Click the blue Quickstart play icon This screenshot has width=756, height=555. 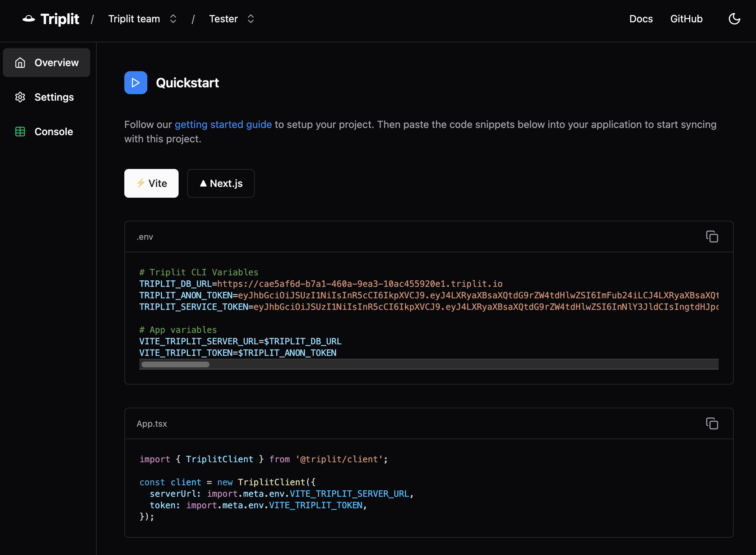[x=135, y=83]
